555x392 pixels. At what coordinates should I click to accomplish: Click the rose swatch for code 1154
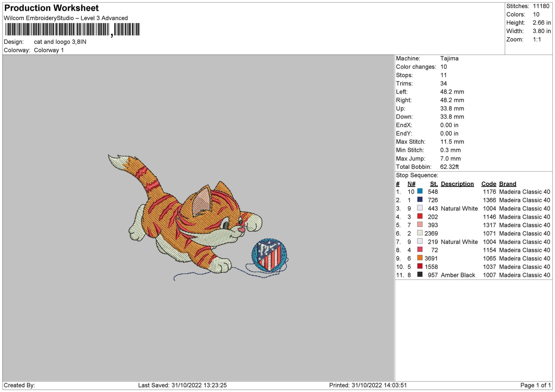pos(420,250)
